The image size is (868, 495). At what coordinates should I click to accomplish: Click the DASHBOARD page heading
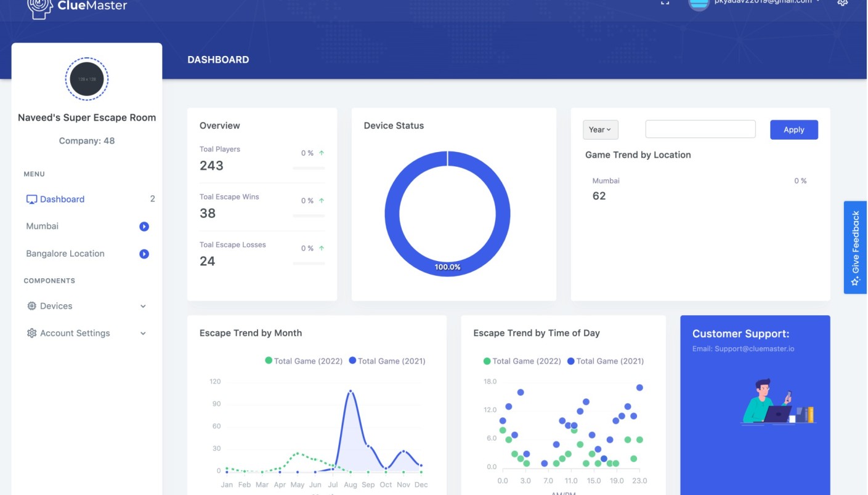click(x=218, y=60)
